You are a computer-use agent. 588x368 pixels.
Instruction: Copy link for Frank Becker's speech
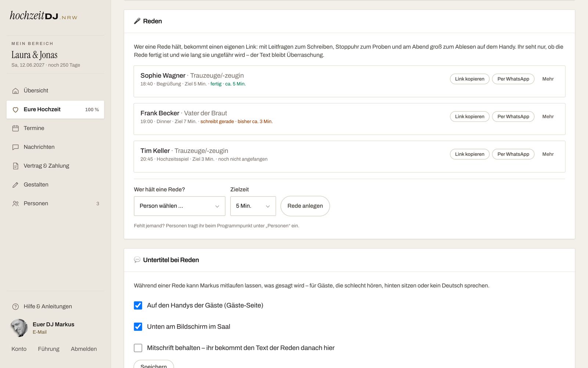pyautogui.click(x=470, y=117)
